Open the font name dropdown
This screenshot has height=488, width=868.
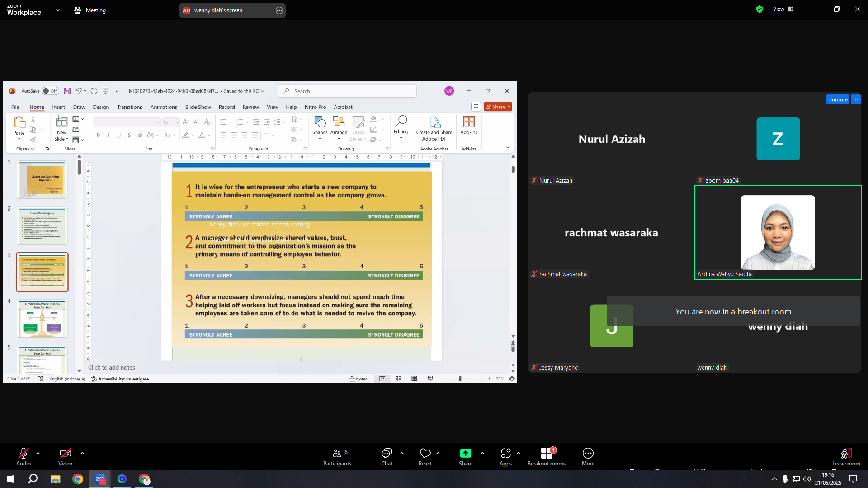pyautogui.click(x=158, y=122)
